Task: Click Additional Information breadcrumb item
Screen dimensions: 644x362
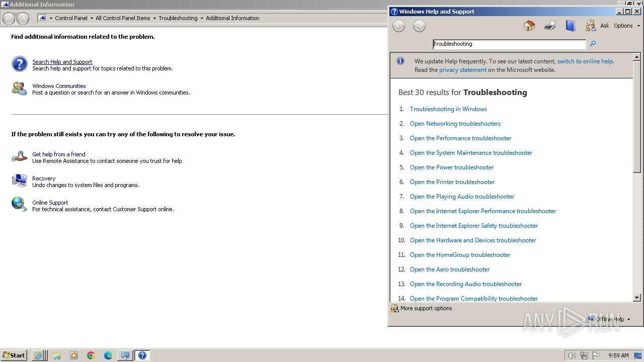Action: [232, 18]
